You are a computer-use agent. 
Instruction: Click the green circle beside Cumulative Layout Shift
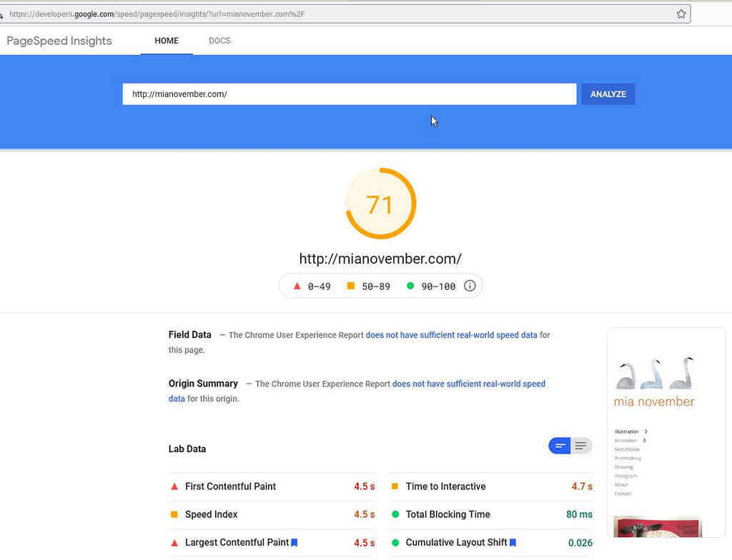click(395, 542)
